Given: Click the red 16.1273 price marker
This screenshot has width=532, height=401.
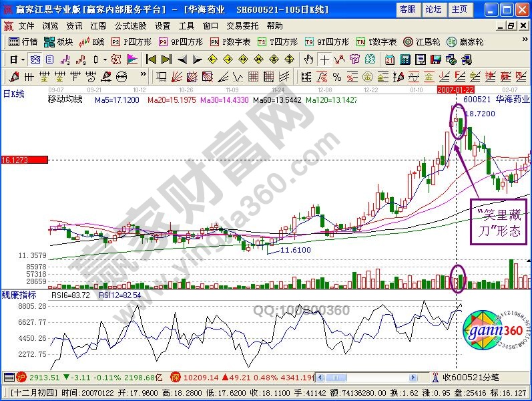Looking at the screenshot, I should pos(25,160).
